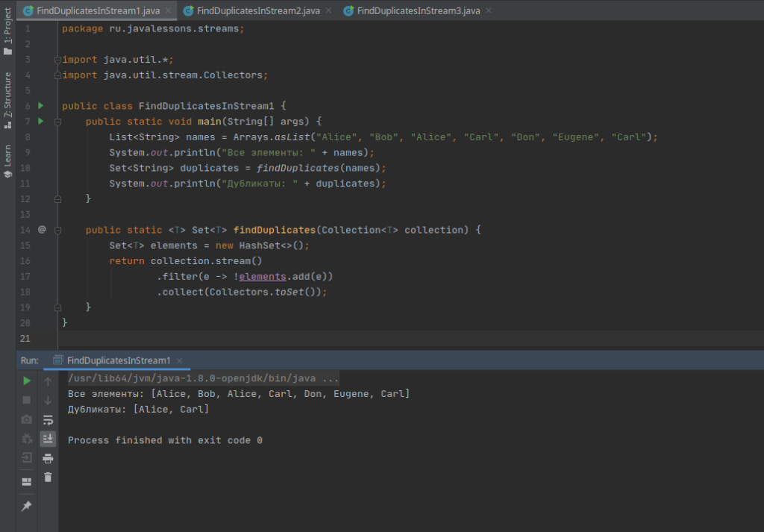Toggle soft-wrap in the console output
Viewport: 764px width, 532px height.
48,419
